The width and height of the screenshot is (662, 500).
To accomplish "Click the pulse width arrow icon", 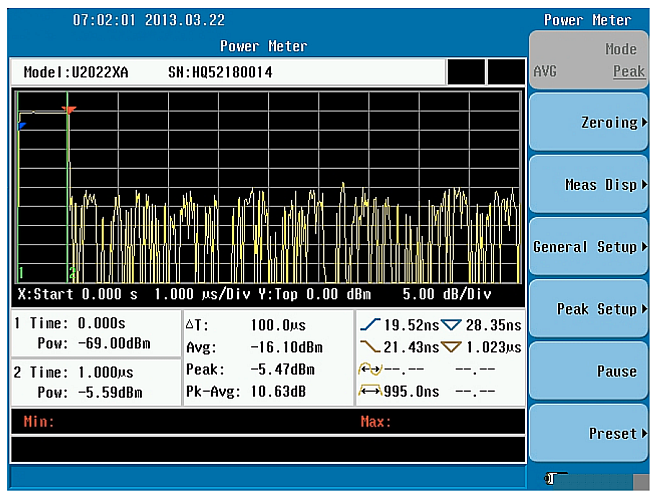I will coord(370,391).
